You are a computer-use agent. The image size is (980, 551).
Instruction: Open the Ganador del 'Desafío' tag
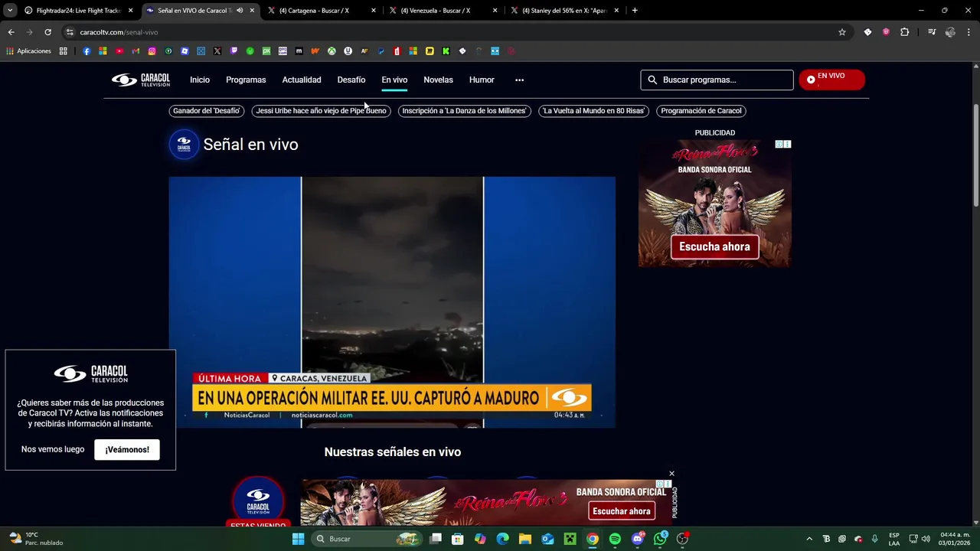pos(207,111)
